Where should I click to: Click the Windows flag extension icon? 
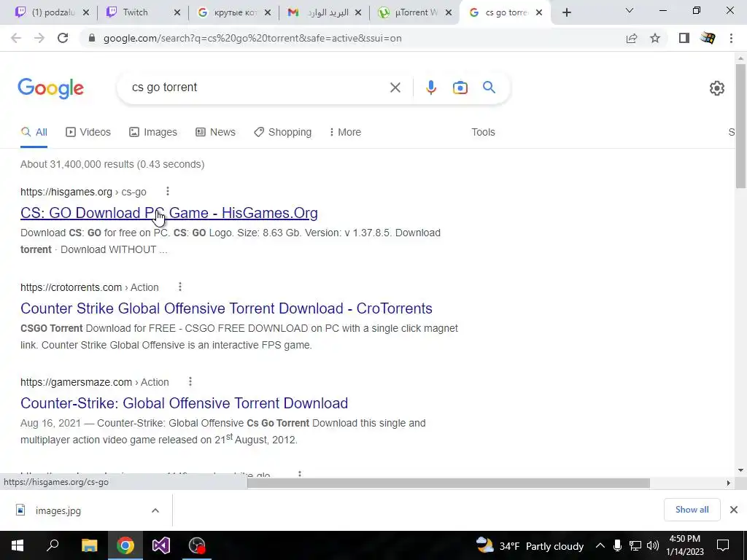(x=708, y=38)
